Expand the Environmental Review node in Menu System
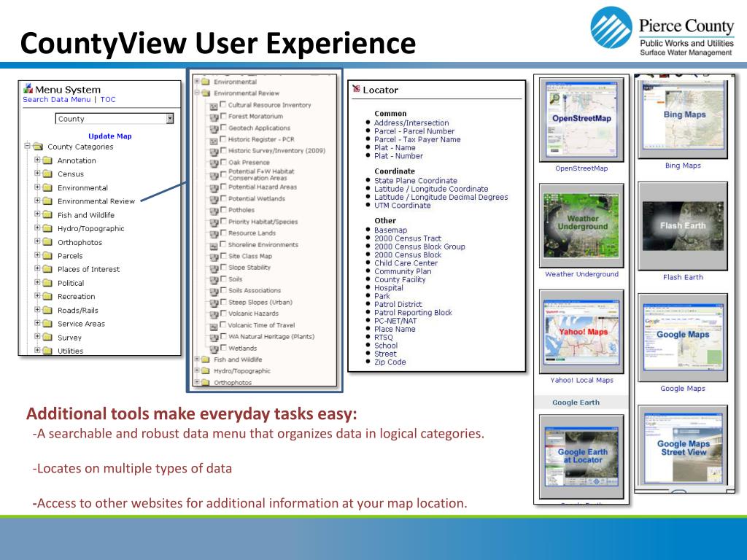The width and height of the screenshot is (747, 560). (x=37, y=201)
